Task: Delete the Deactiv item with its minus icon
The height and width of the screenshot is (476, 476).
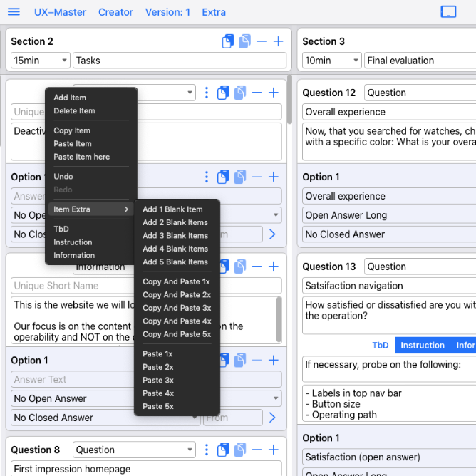Action: (x=257, y=93)
